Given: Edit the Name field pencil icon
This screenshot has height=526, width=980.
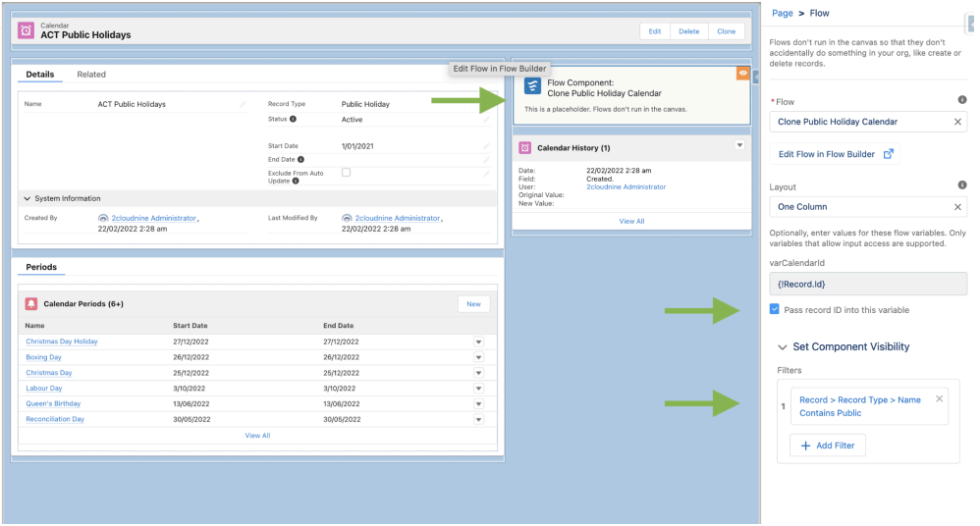Looking at the screenshot, I should [x=243, y=104].
